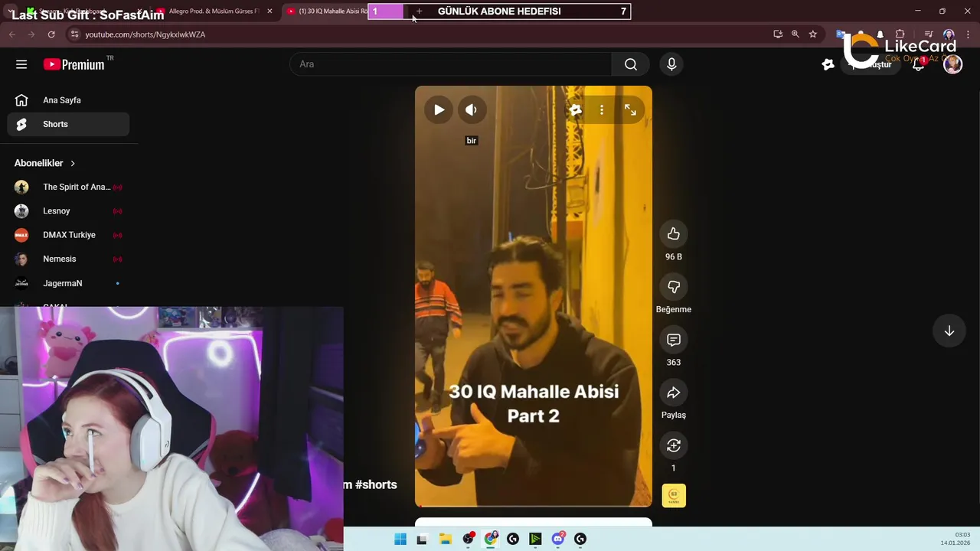Open the yellow sound thumbnail of Short
The height and width of the screenshot is (551, 980).
coord(674,496)
